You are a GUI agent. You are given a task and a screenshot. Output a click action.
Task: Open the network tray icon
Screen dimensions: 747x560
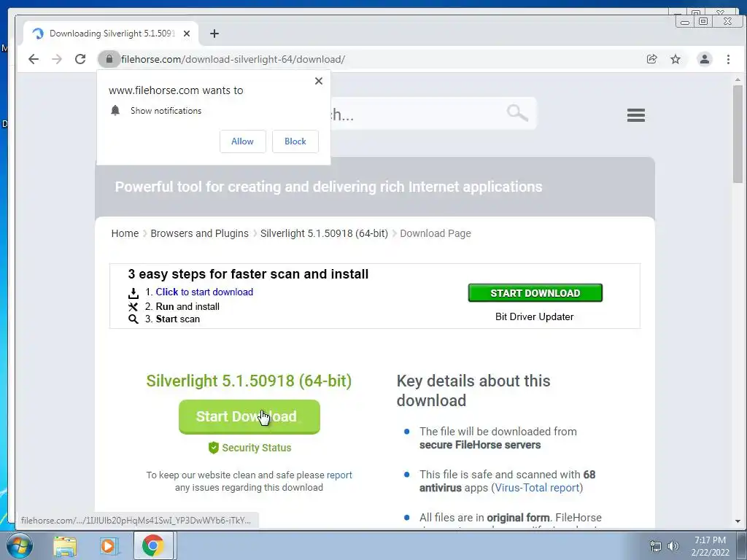pyautogui.click(x=656, y=546)
